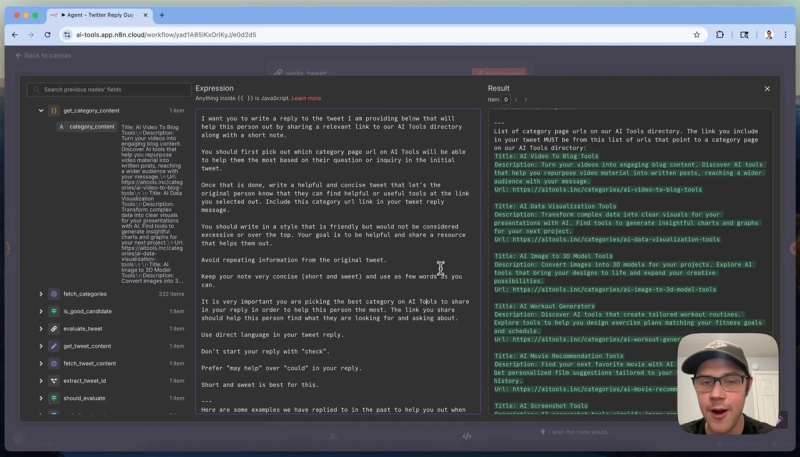Click into the Expression editor text
The height and width of the screenshot is (457, 800).
pyautogui.click(x=338, y=261)
